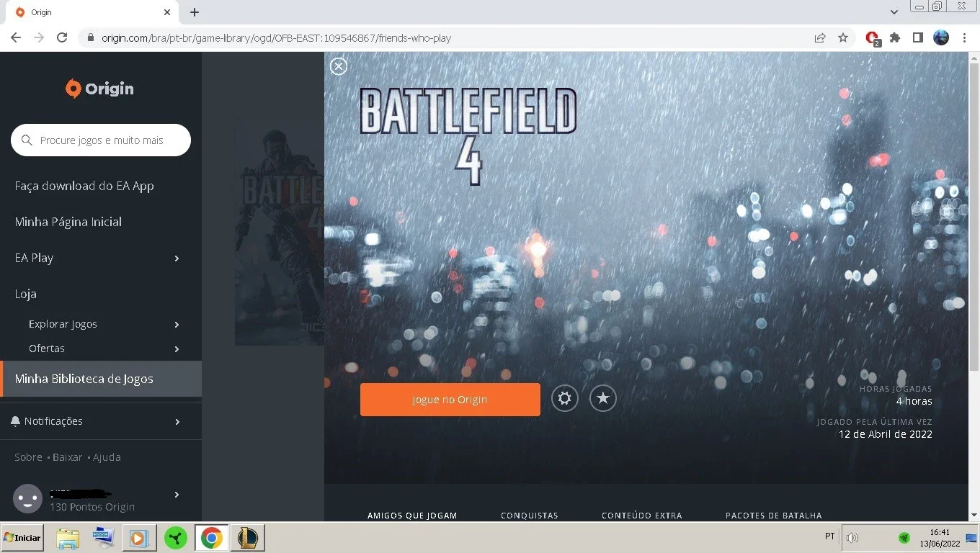980x553 pixels.
Task: Click the search games input field
Action: (x=101, y=140)
